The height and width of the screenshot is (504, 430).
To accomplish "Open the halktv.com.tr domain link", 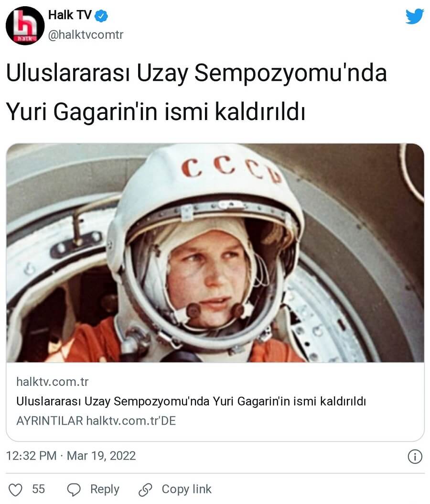I will coord(53,382).
